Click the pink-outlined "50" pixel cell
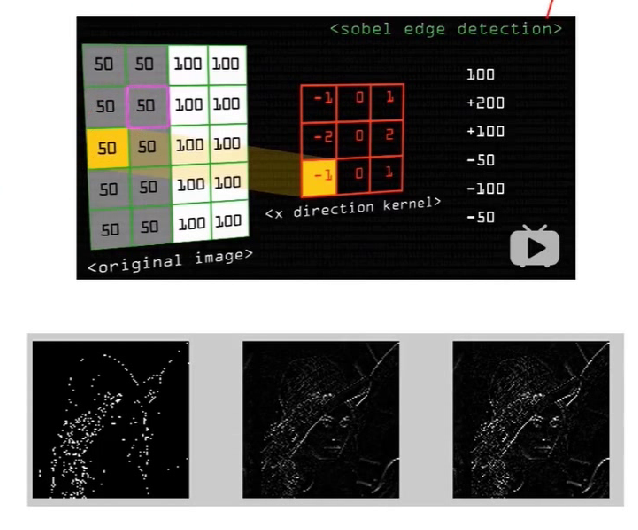Image resolution: width=638 pixels, height=530 pixels. (147, 106)
